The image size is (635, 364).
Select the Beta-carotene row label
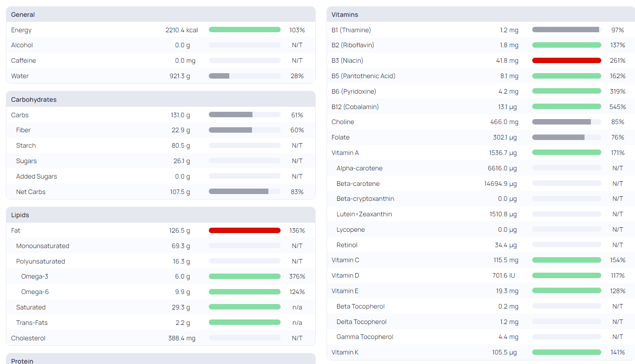pyautogui.click(x=358, y=184)
